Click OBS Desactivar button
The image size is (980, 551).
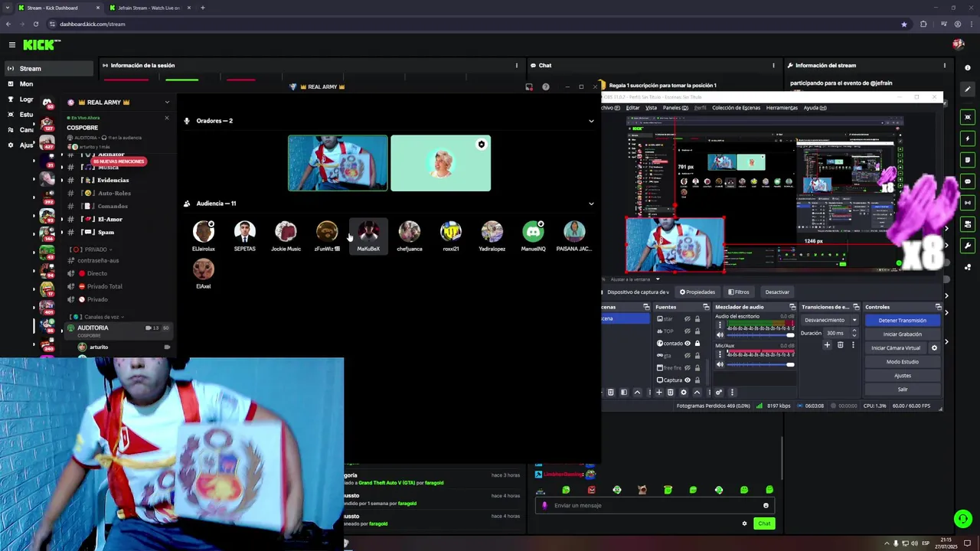(x=777, y=292)
